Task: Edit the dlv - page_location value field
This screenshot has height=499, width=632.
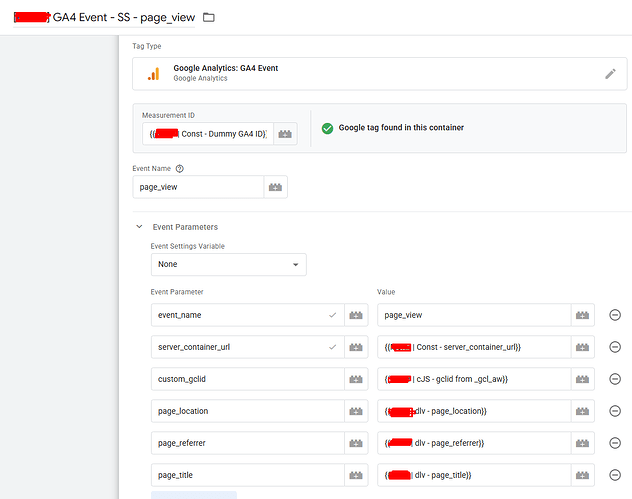Action: coord(474,411)
